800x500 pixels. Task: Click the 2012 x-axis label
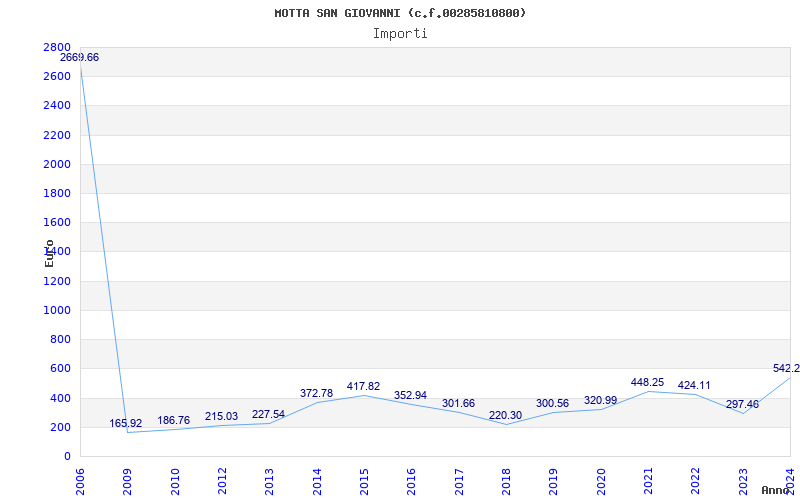222,482
